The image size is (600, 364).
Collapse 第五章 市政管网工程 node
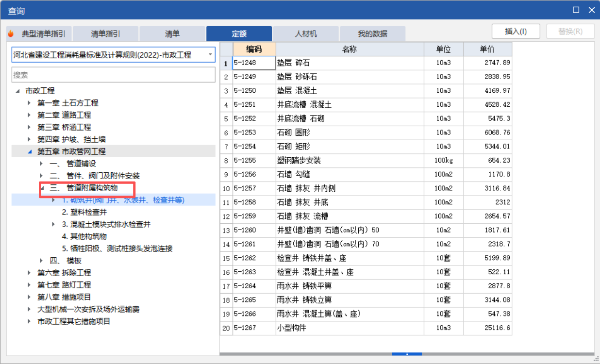pos(29,151)
